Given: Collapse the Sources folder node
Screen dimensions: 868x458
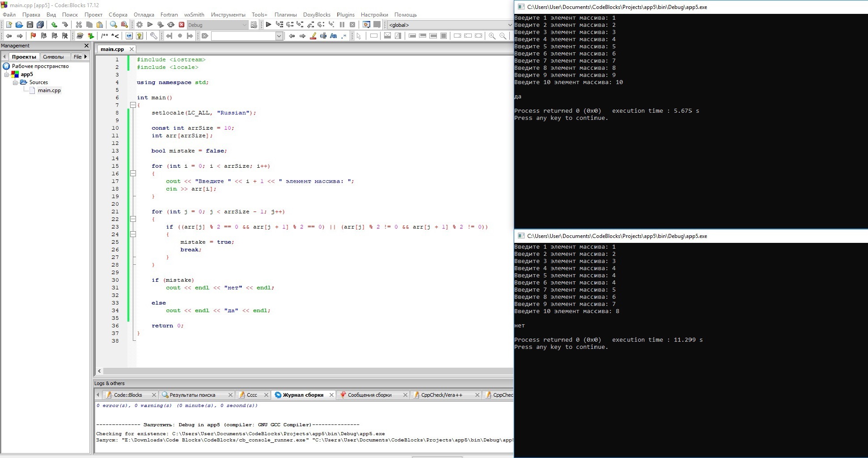Looking at the screenshot, I should (15, 83).
